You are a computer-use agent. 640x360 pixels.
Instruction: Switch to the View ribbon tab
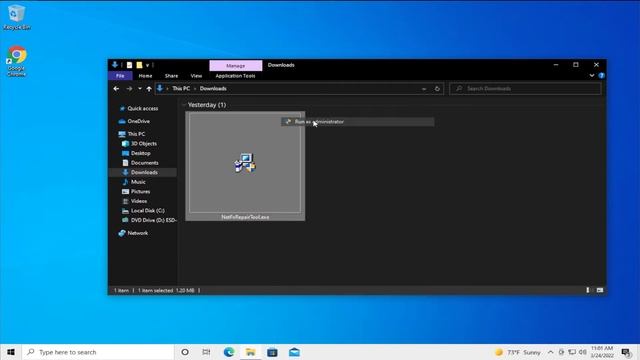click(196, 76)
